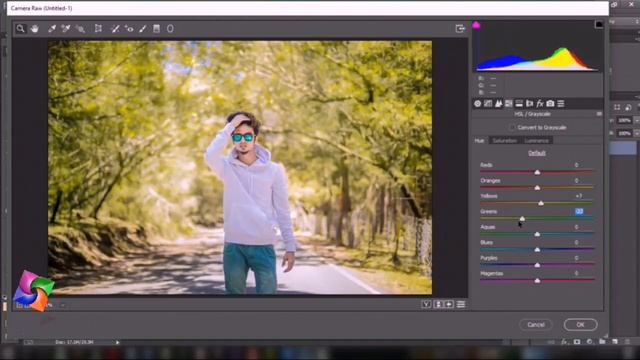Open the Camera Calibration panel icon
This screenshot has width=640, height=360.
[x=550, y=104]
